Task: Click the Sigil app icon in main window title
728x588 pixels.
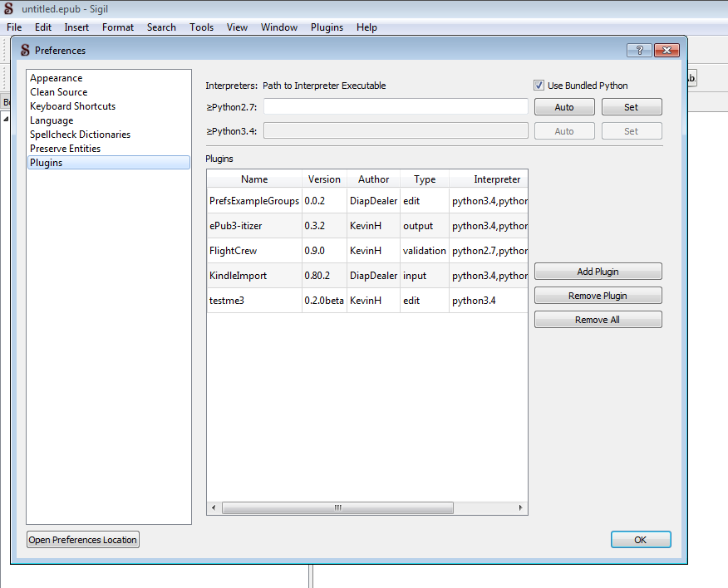Action: 8,9
